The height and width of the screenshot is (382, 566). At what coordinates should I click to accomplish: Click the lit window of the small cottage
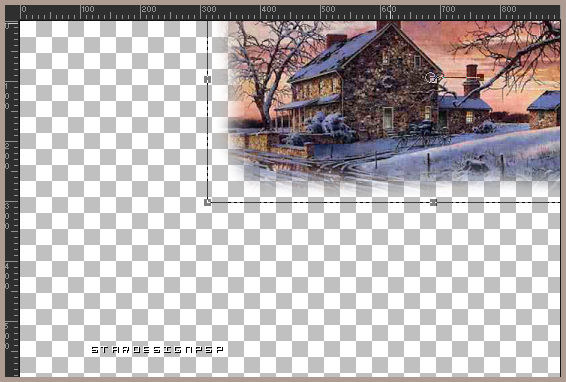pos(469,117)
